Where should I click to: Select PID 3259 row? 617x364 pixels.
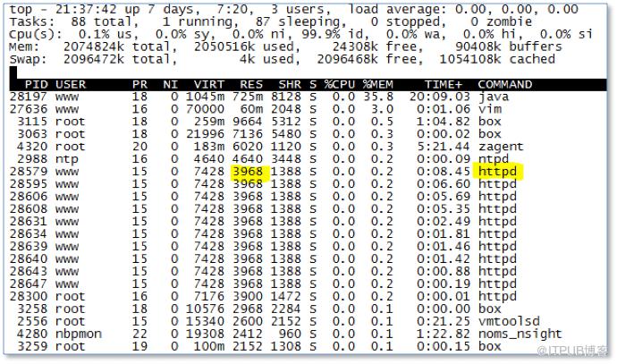[x=308, y=346]
